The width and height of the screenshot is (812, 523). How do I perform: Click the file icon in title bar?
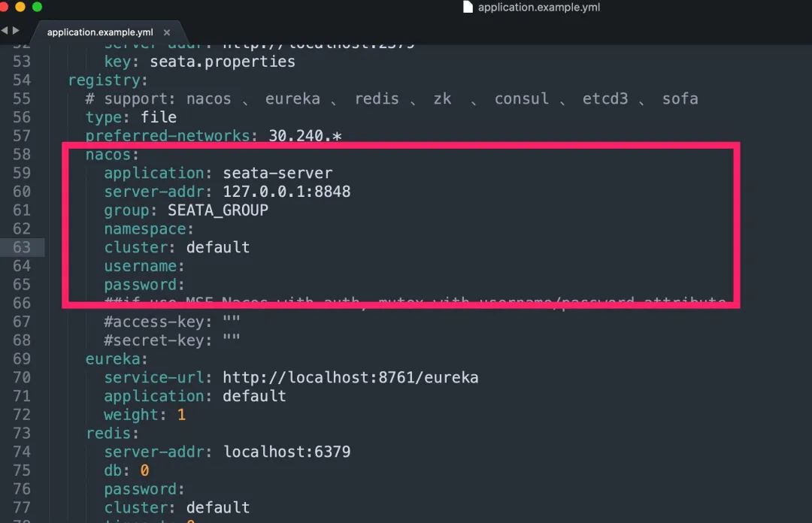click(x=468, y=8)
